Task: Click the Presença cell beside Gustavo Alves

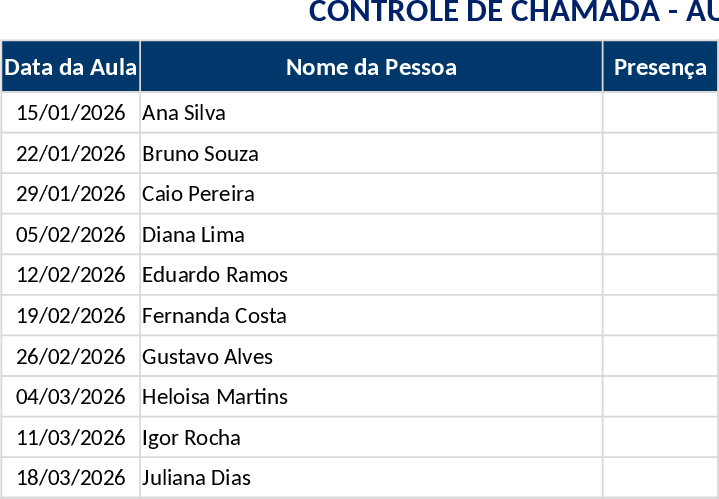Action: point(660,357)
